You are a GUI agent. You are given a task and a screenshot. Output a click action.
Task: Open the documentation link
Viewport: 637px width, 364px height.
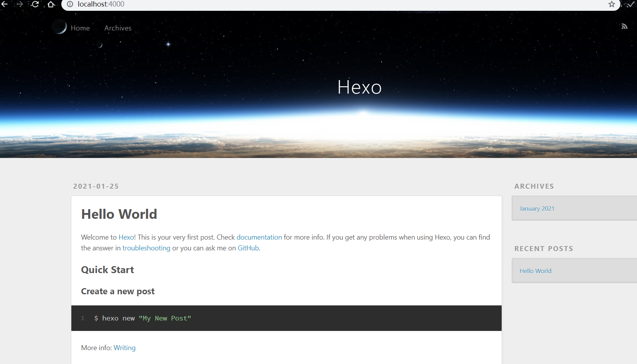259,237
